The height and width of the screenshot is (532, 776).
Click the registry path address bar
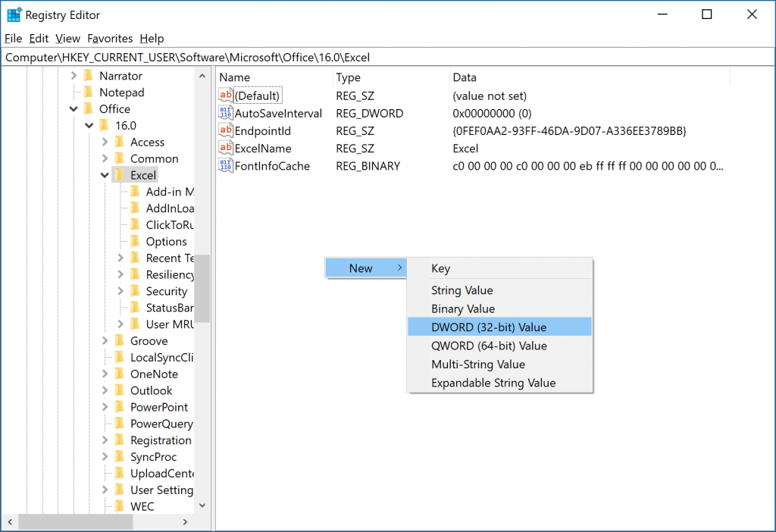click(388, 57)
